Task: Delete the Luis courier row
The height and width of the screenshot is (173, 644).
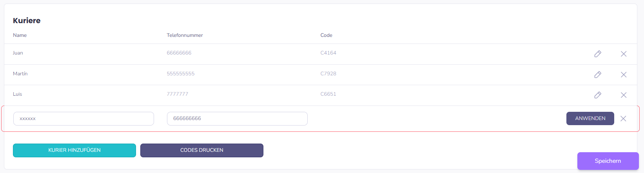Action: 623,95
